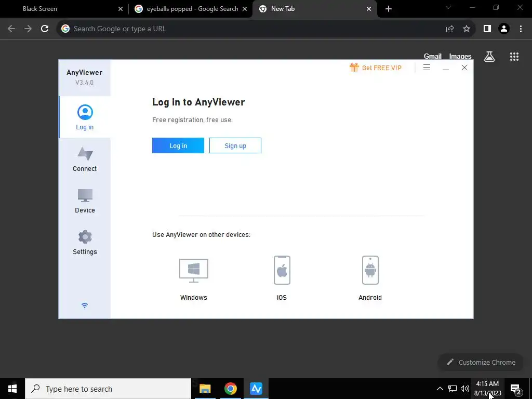Open the Device sidebar section

85,201
